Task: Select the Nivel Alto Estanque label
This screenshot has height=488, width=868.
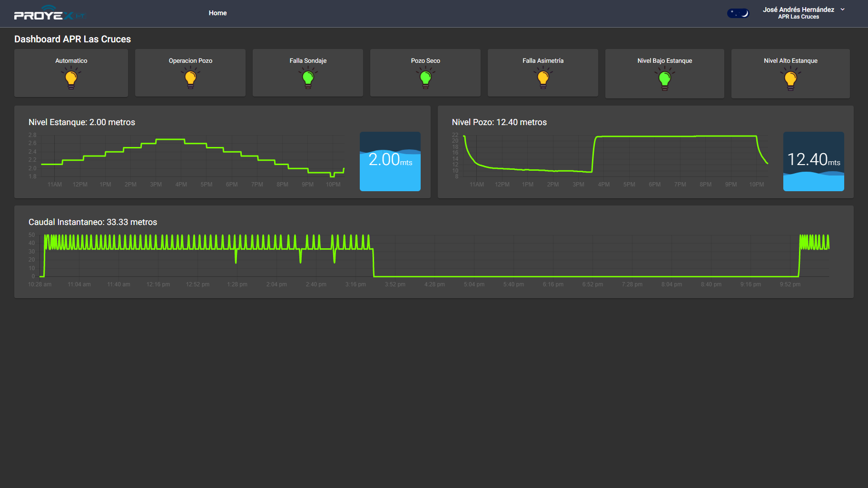Action: coord(790,60)
